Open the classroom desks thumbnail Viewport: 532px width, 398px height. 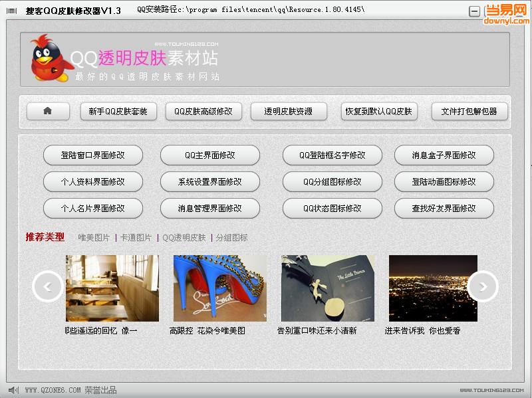pos(112,288)
